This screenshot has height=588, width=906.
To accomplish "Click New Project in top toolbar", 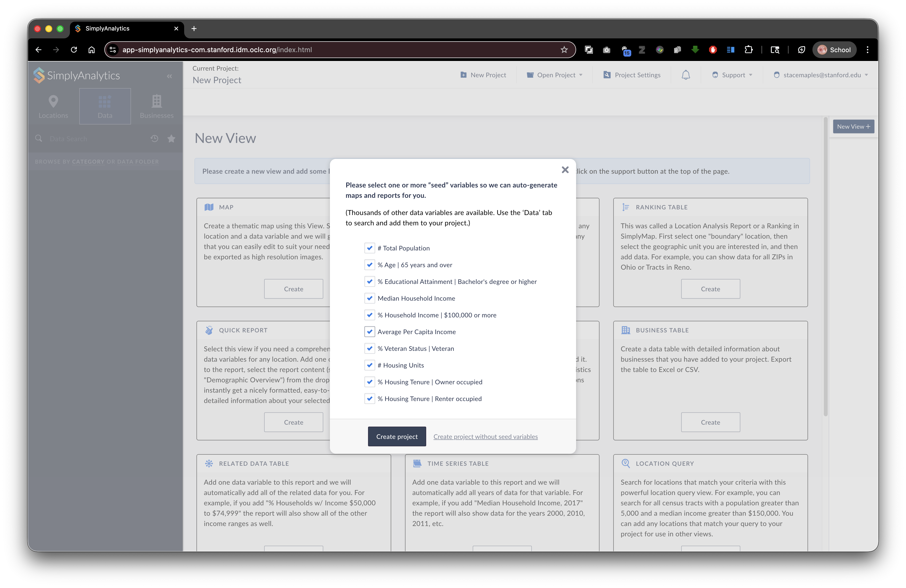I will tap(483, 75).
